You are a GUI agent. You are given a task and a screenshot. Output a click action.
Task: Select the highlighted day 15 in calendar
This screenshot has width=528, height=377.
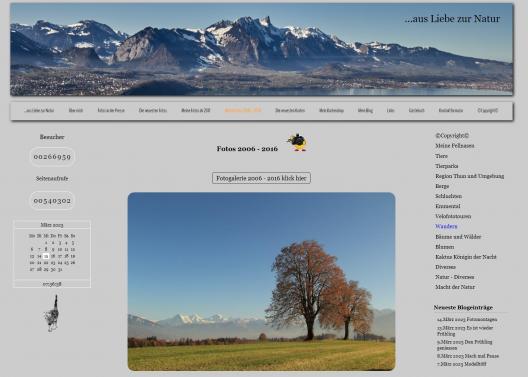click(46, 256)
